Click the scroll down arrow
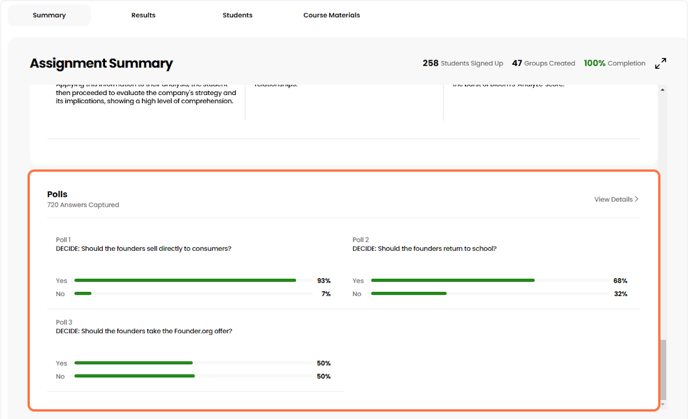 pyautogui.click(x=662, y=404)
